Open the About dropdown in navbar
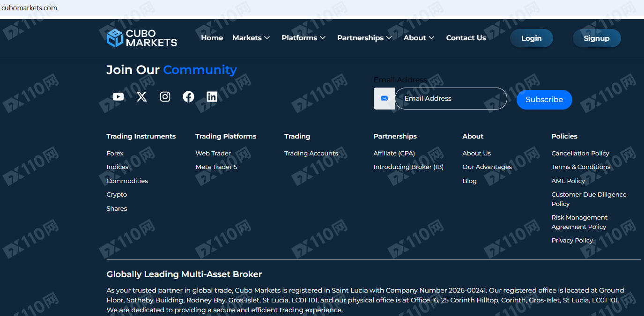Viewport: 644px width, 316px height. point(419,38)
